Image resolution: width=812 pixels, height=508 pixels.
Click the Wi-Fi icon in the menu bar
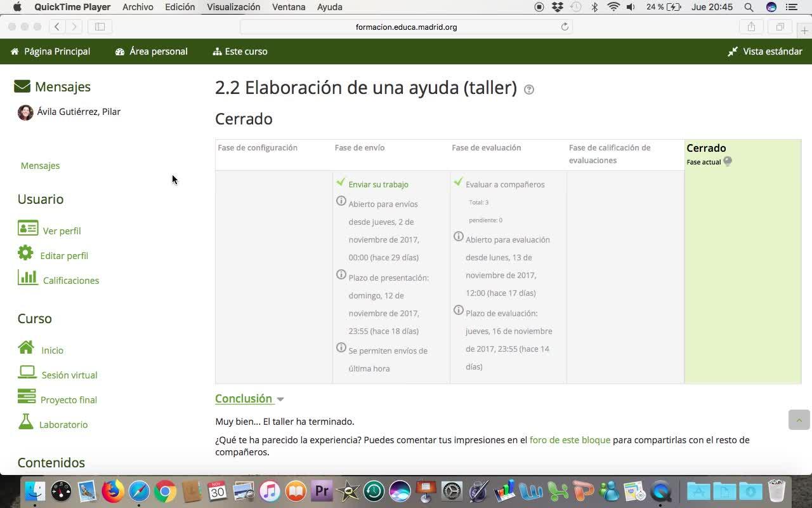pyautogui.click(x=613, y=7)
